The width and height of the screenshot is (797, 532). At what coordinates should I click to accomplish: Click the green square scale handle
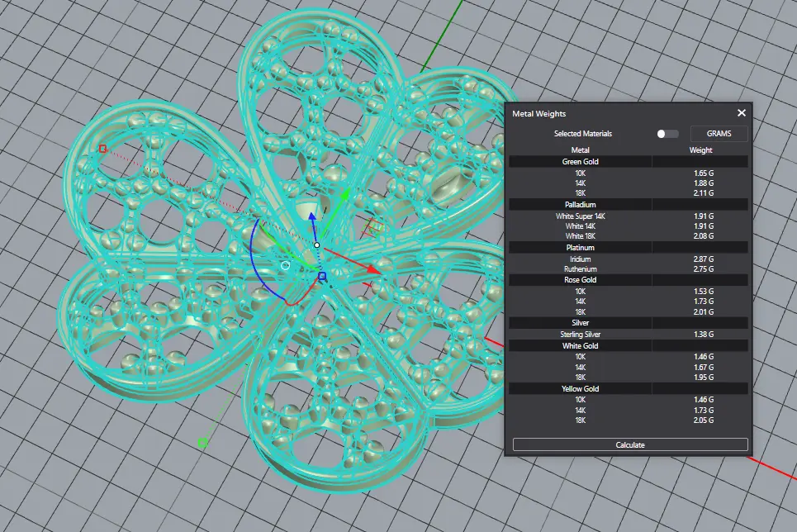click(202, 443)
